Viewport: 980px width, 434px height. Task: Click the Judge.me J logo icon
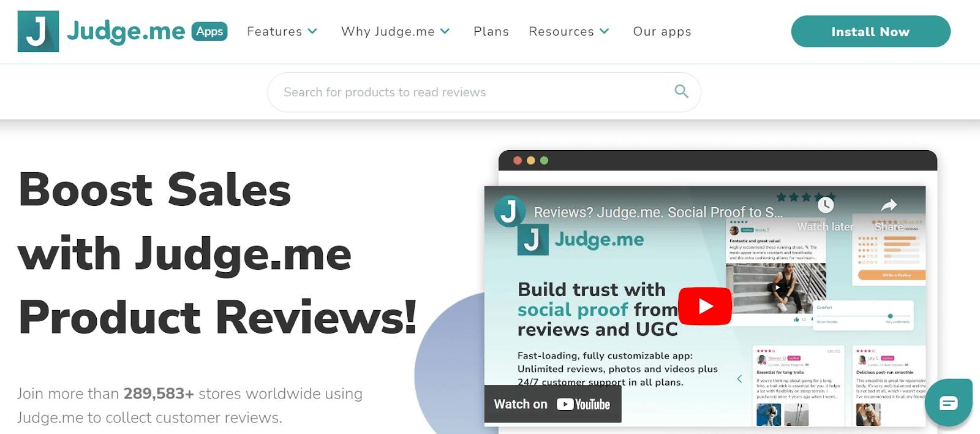(38, 31)
